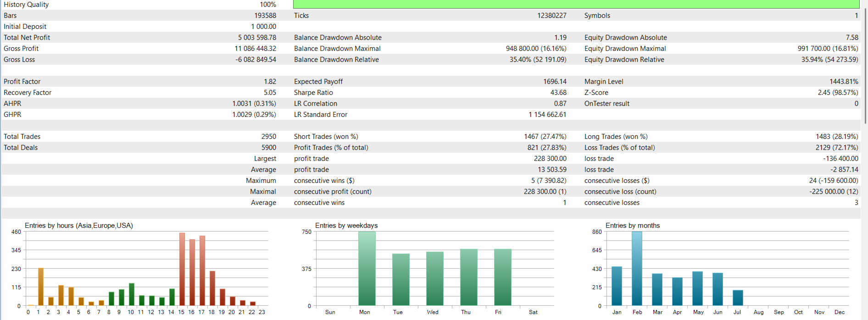Screen dimensions: 868x320
Task: Select the Initial Deposit value 1 000.00
Action: pos(263,27)
